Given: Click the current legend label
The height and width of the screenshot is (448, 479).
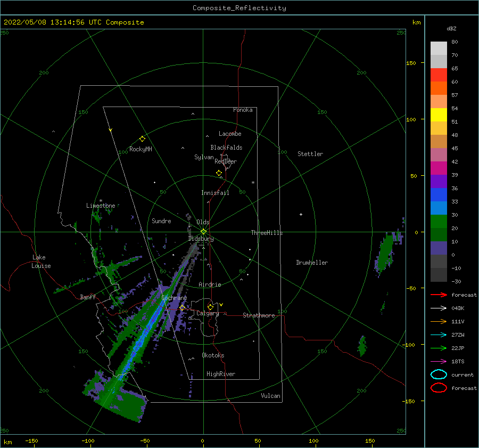Looking at the screenshot, I should [463, 374].
